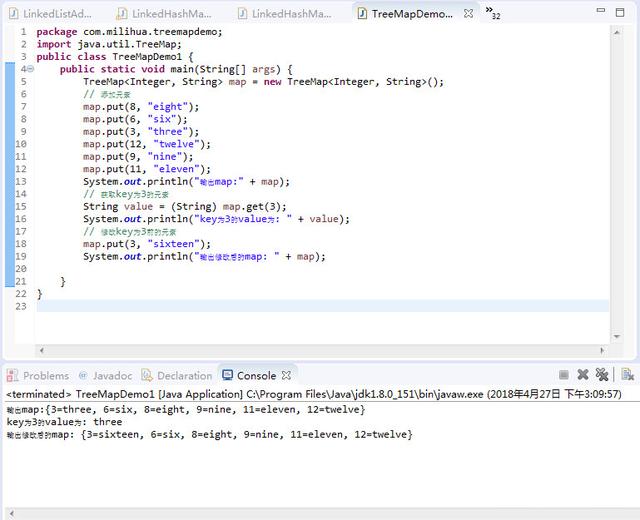
Task: Click the empty highlighted line 23
Action: coord(322,306)
